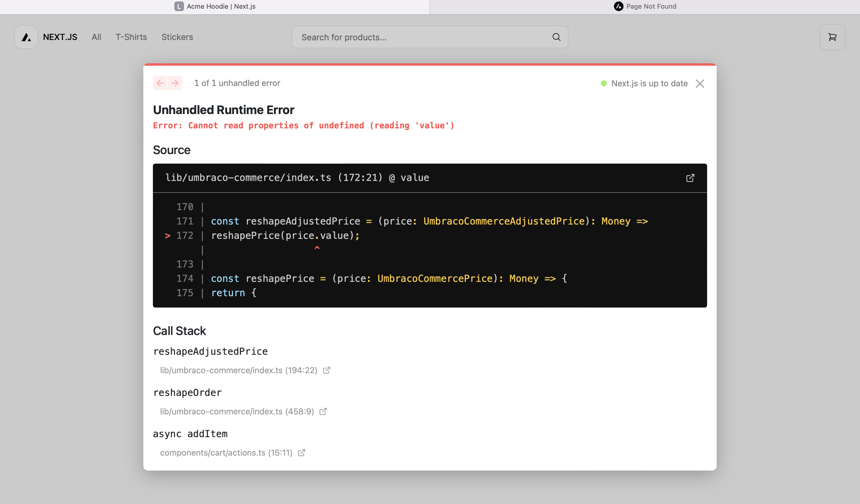
Task: Click the Next.js triangle logo icon
Action: coord(26,37)
